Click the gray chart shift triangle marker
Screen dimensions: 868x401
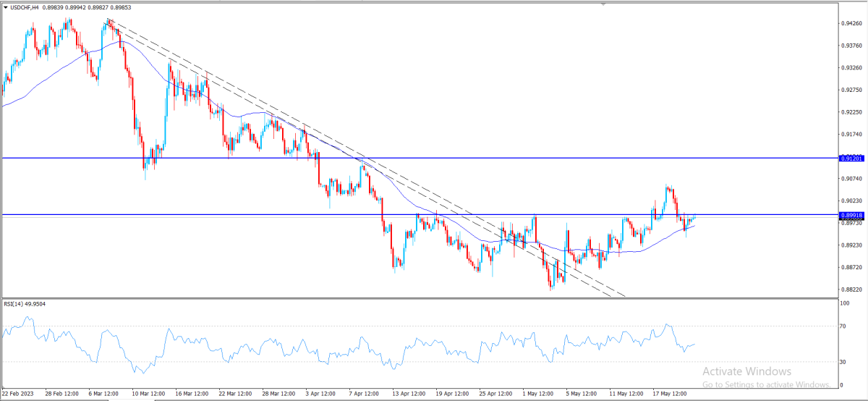[603, 4]
